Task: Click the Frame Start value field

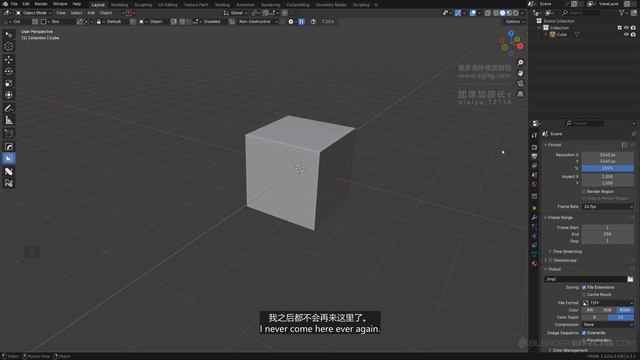Action: coord(608,227)
